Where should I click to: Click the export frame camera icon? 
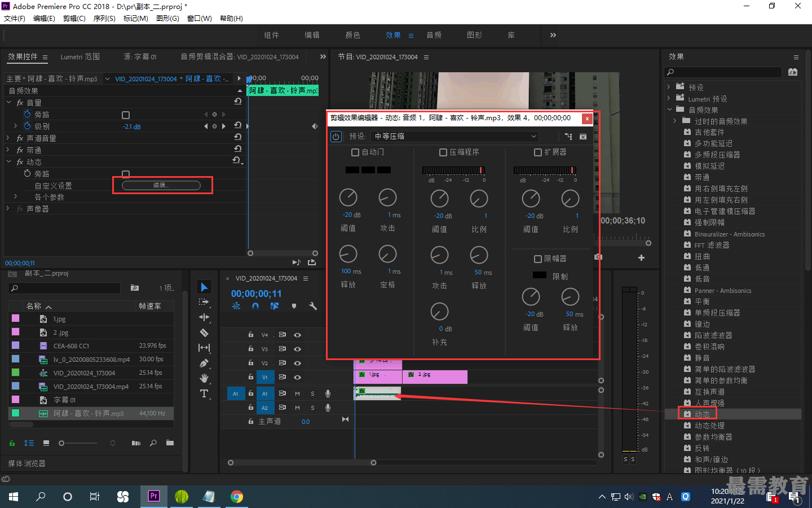[x=598, y=257]
